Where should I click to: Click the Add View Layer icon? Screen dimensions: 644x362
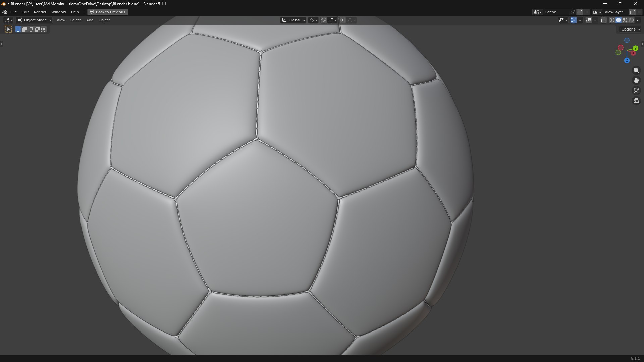(x=633, y=12)
